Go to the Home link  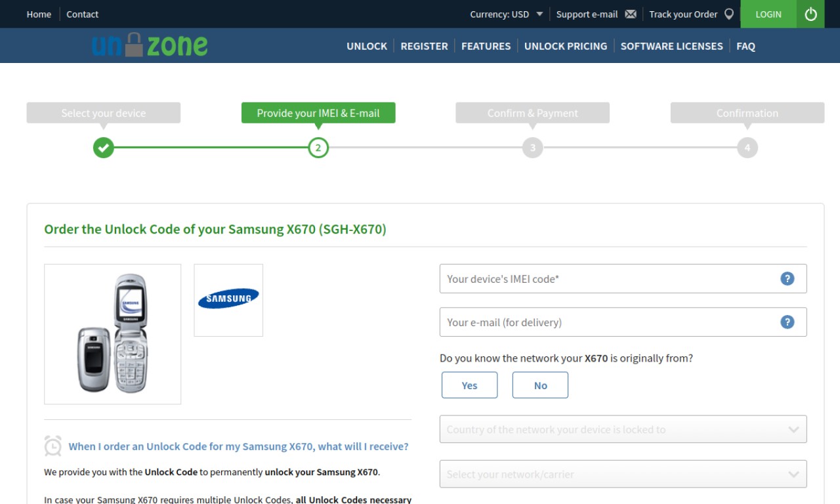point(39,14)
